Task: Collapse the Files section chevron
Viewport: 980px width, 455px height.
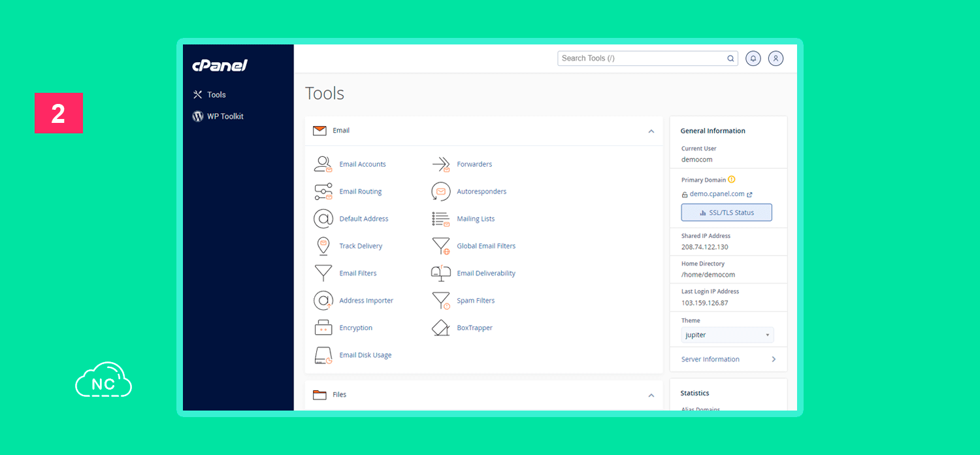Action: 651,396
